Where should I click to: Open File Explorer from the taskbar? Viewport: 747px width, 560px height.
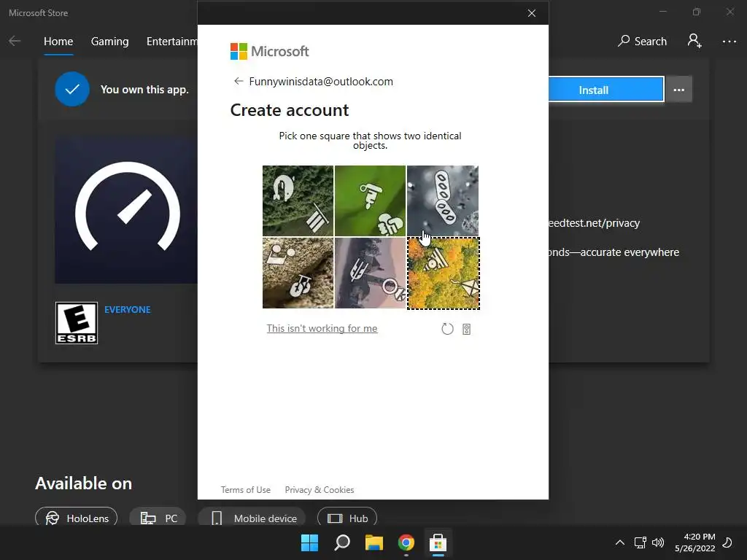click(374, 542)
